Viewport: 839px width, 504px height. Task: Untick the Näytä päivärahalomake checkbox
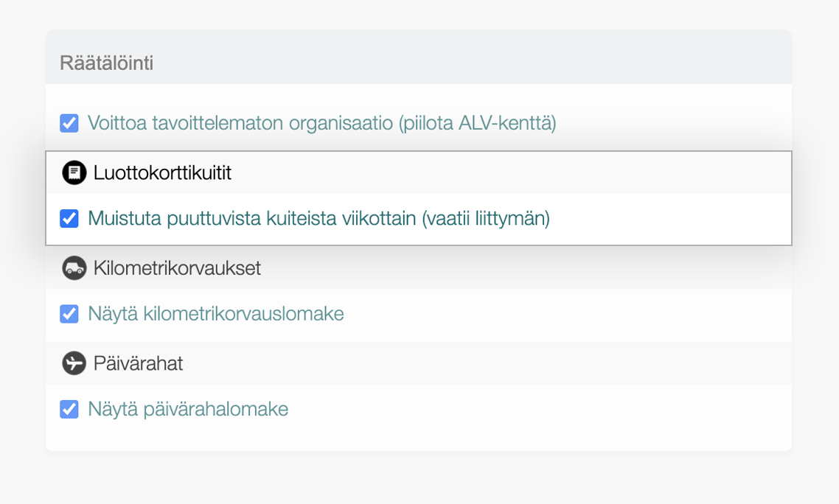(x=69, y=409)
